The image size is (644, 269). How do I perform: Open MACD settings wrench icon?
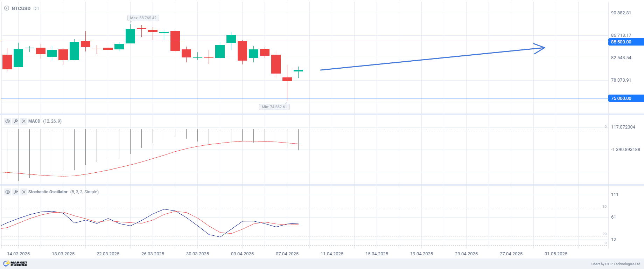[16, 121]
